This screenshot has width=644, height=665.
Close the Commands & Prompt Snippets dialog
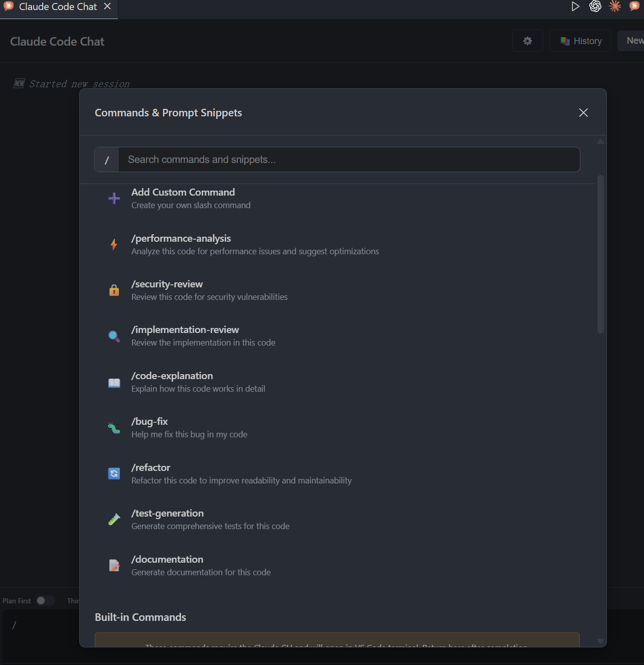point(583,113)
